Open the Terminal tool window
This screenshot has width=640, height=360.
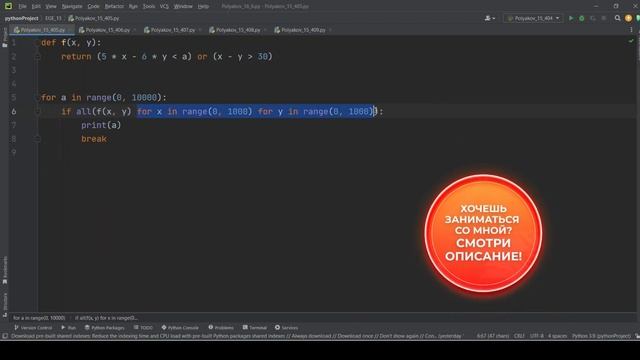(x=255, y=327)
